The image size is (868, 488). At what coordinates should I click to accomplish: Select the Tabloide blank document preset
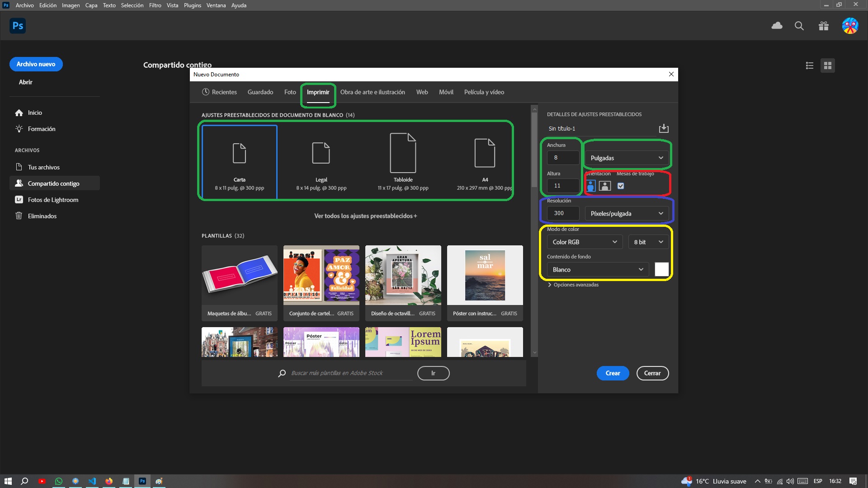(403, 162)
